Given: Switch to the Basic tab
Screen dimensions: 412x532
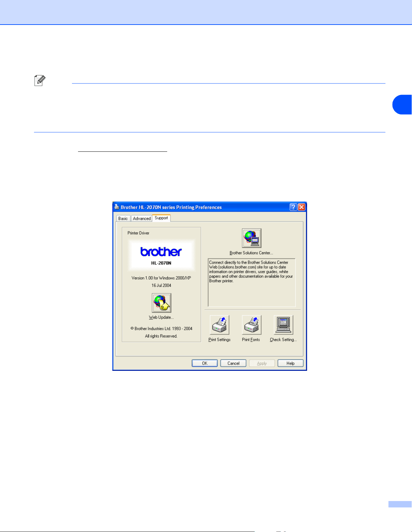Looking at the screenshot, I should [x=123, y=218].
